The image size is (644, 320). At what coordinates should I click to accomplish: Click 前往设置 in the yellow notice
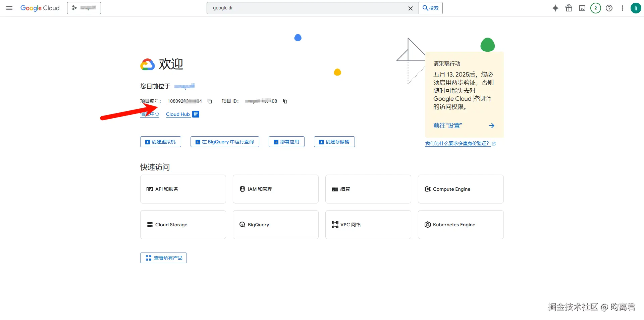tap(448, 125)
